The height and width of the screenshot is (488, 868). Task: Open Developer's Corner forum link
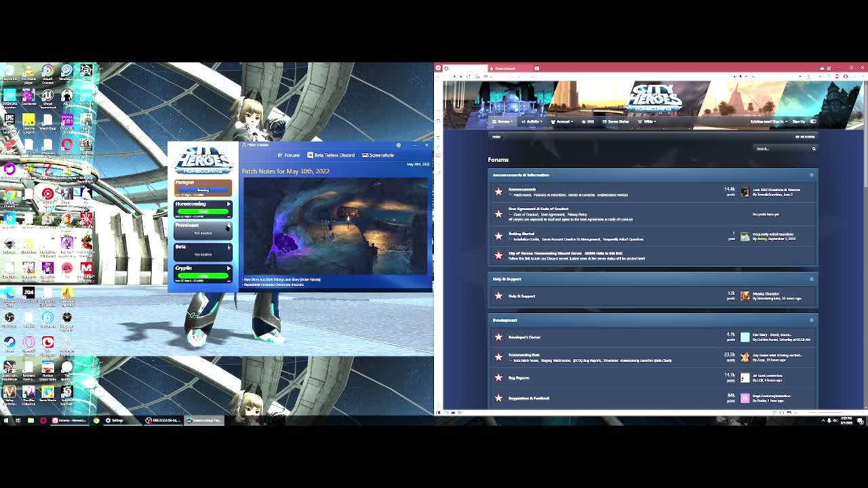pos(524,337)
